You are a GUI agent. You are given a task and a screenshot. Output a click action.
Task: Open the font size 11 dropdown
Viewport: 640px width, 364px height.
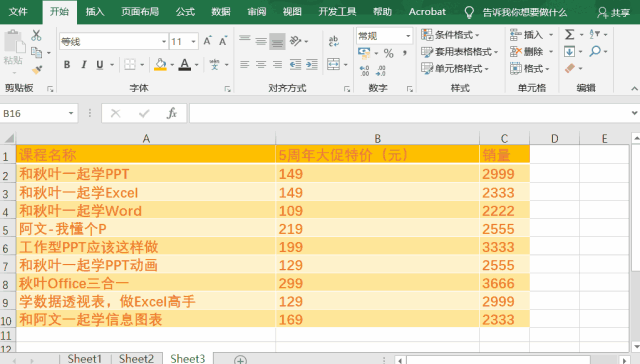pos(193,41)
